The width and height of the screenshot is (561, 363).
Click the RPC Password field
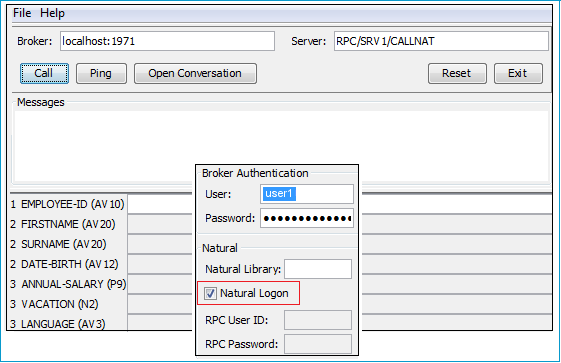tap(318, 344)
